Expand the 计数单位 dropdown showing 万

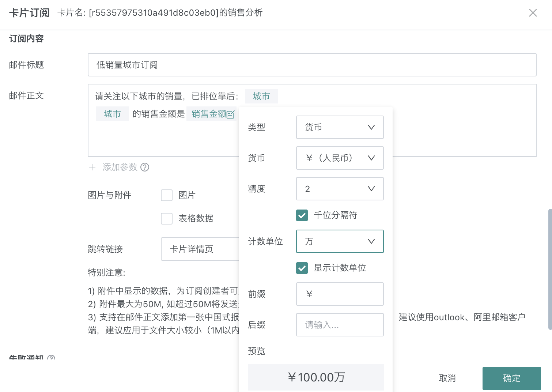tap(340, 241)
